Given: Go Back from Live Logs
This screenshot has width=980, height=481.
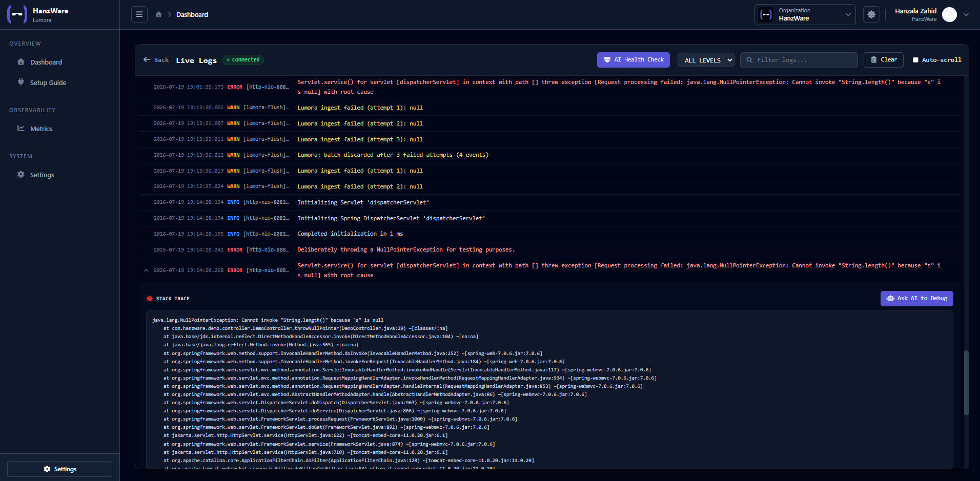Looking at the screenshot, I should 156,60.
